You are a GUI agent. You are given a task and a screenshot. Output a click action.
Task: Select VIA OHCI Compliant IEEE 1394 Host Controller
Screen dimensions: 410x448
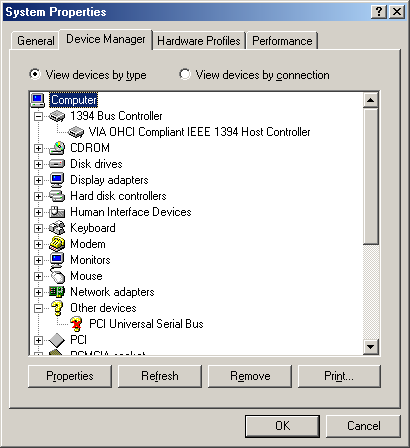(x=199, y=132)
